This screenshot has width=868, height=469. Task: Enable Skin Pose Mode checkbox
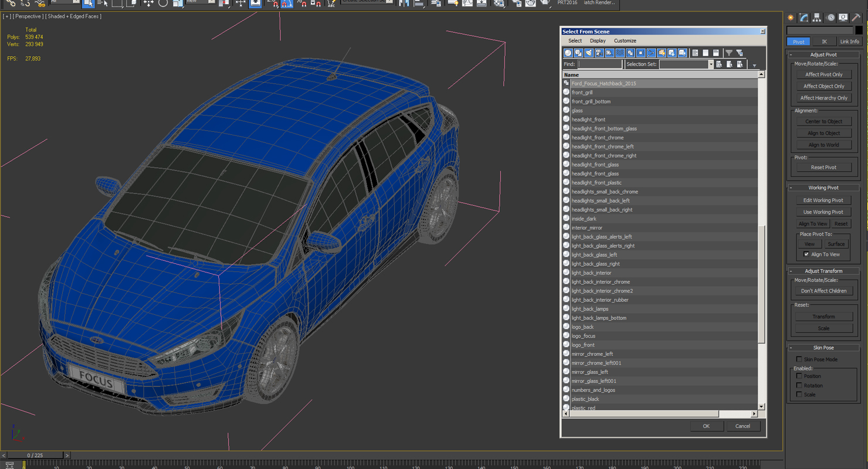click(x=799, y=359)
